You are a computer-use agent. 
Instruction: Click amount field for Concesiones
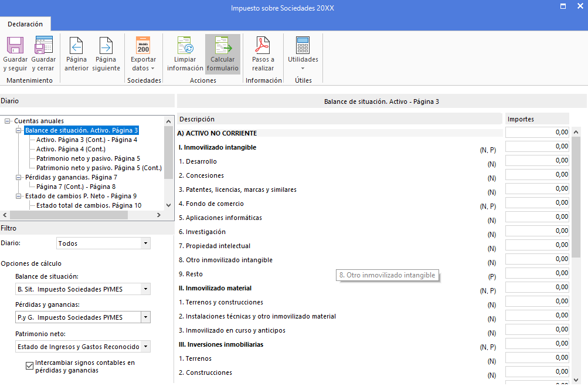(x=537, y=175)
